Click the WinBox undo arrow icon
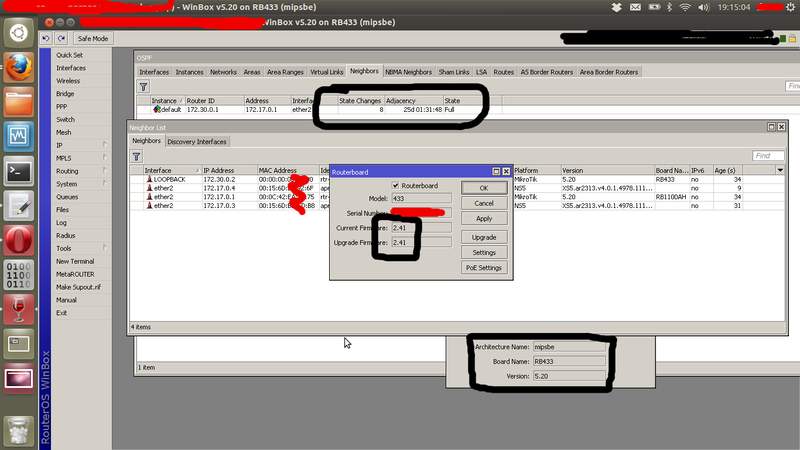 (46, 38)
